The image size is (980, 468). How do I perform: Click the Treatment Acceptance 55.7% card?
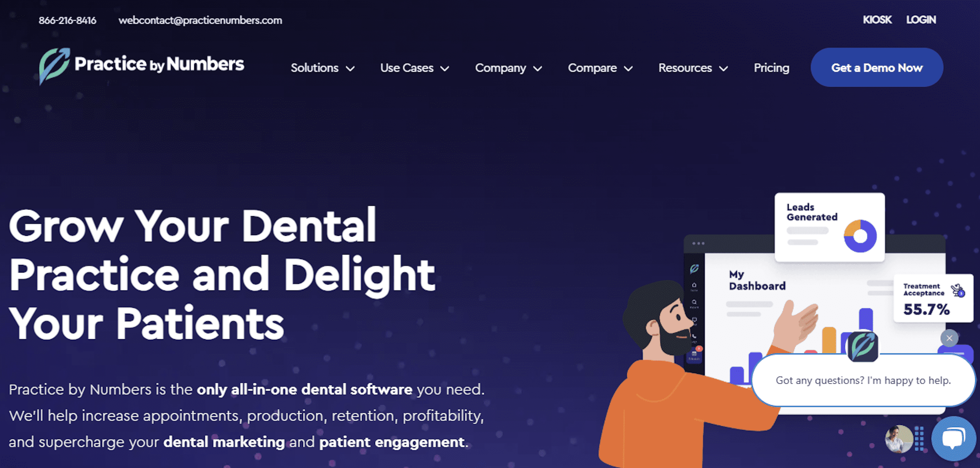click(x=933, y=298)
